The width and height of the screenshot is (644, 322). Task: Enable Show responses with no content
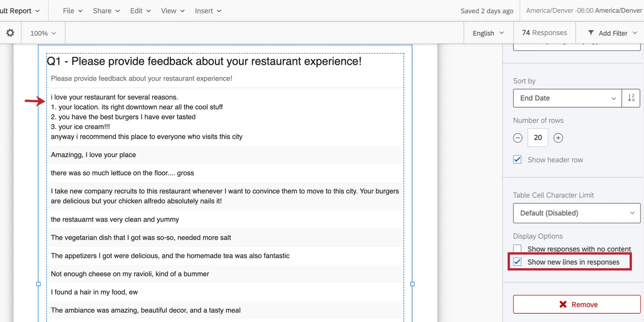tap(517, 249)
